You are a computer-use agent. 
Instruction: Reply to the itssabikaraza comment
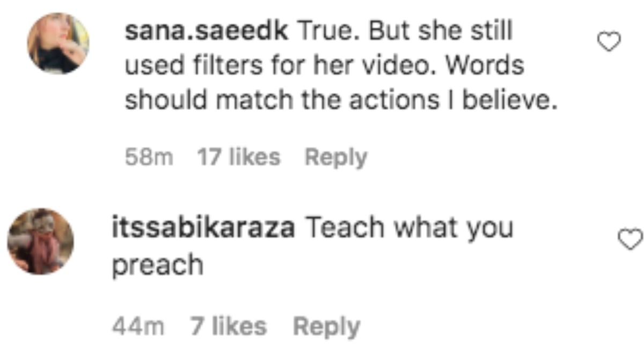[326, 327]
